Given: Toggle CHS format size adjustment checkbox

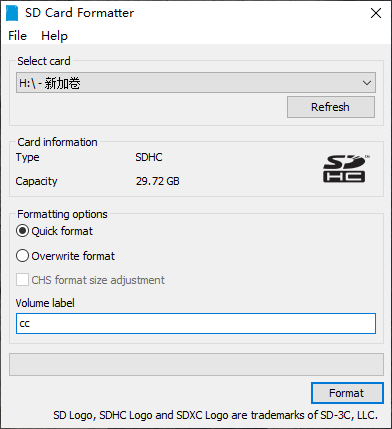Looking at the screenshot, I should tap(22, 280).
